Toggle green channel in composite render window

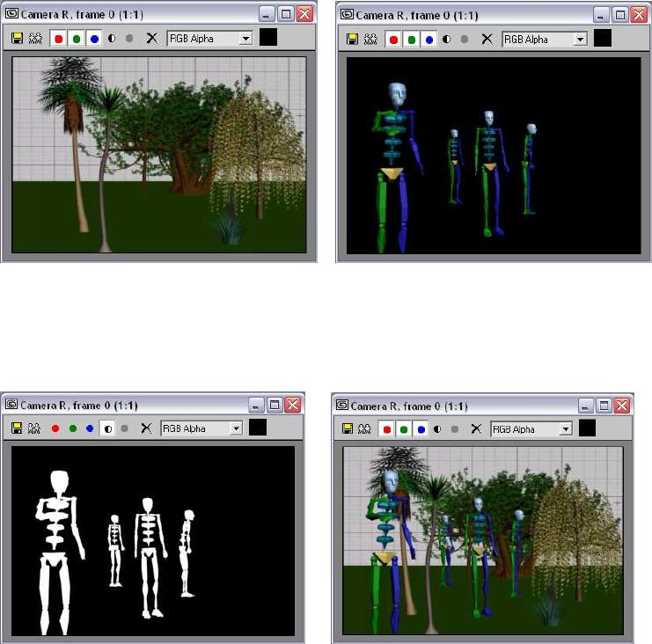(404, 429)
